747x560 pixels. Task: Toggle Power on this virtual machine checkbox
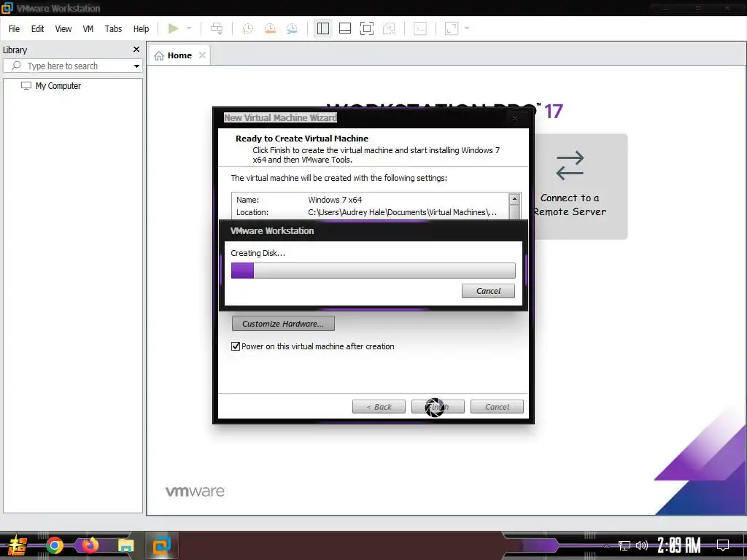[236, 346]
